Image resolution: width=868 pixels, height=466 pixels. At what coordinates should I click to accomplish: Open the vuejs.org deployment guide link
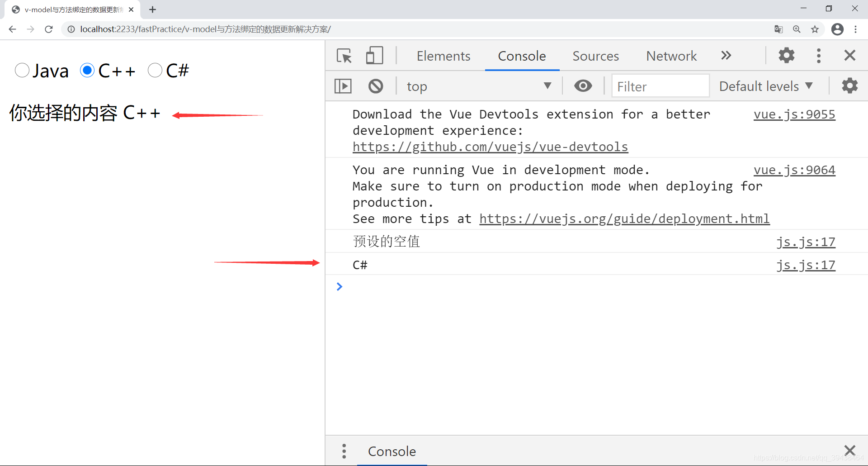click(624, 219)
